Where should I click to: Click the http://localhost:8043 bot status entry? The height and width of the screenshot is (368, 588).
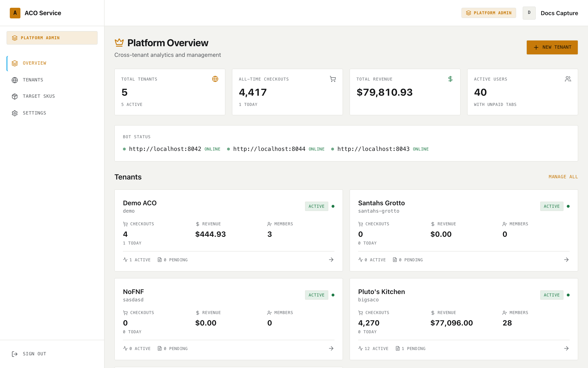380,149
